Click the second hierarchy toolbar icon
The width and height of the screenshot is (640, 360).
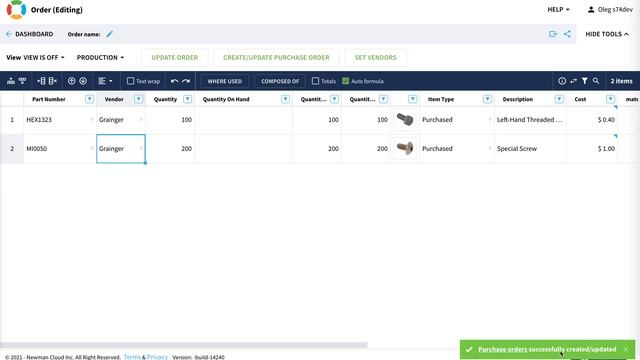point(22,81)
